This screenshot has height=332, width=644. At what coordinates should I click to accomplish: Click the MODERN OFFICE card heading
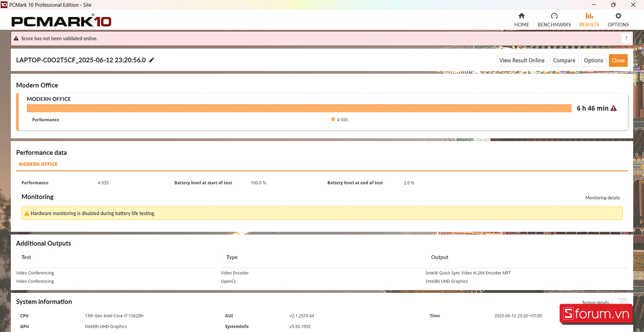click(x=49, y=99)
